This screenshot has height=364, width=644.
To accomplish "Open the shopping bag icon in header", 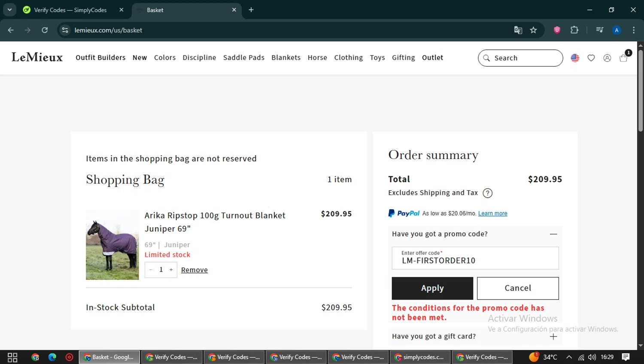I will pyautogui.click(x=624, y=58).
